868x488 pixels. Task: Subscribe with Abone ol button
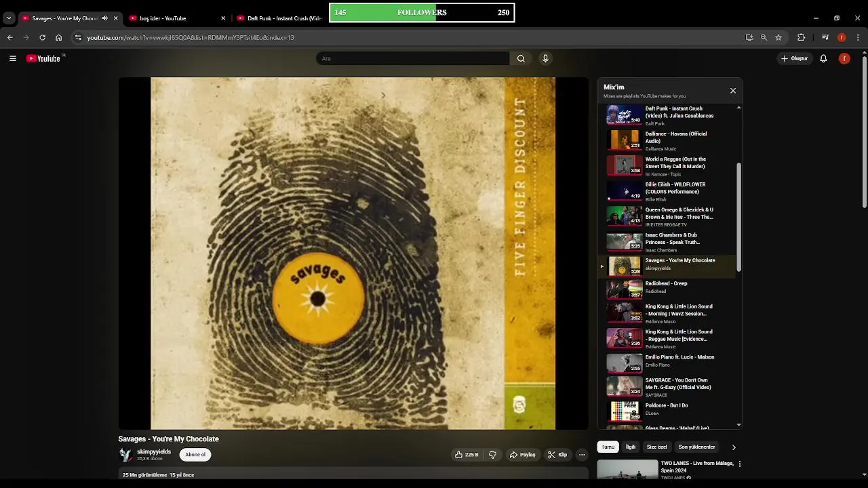point(195,455)
